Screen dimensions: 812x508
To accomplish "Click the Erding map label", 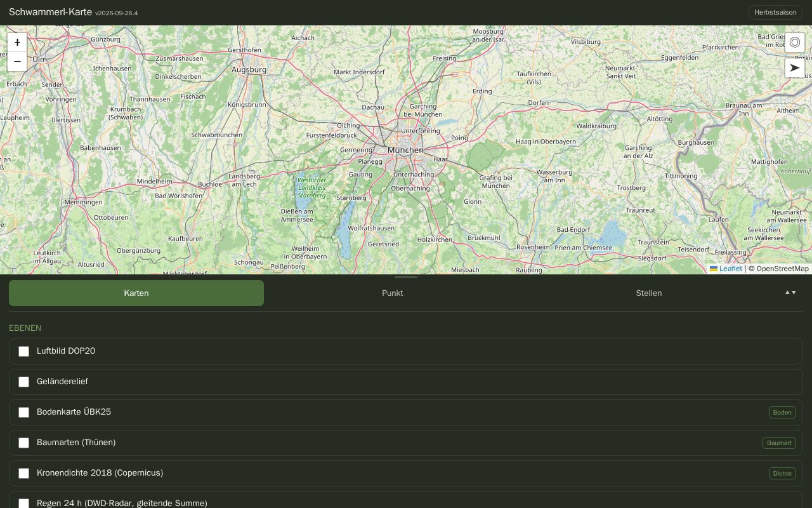I will pos(482,91).
